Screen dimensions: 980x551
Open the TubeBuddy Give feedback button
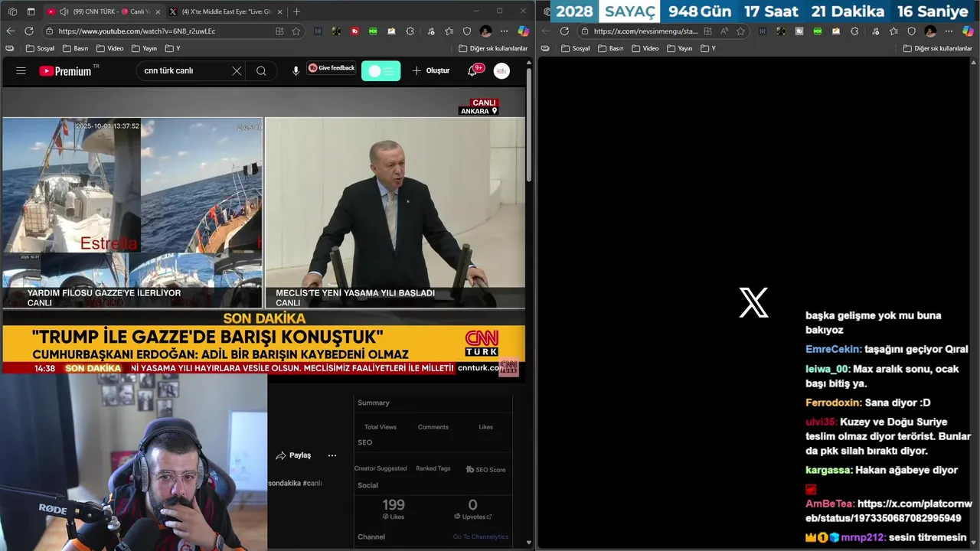(332, 68)
